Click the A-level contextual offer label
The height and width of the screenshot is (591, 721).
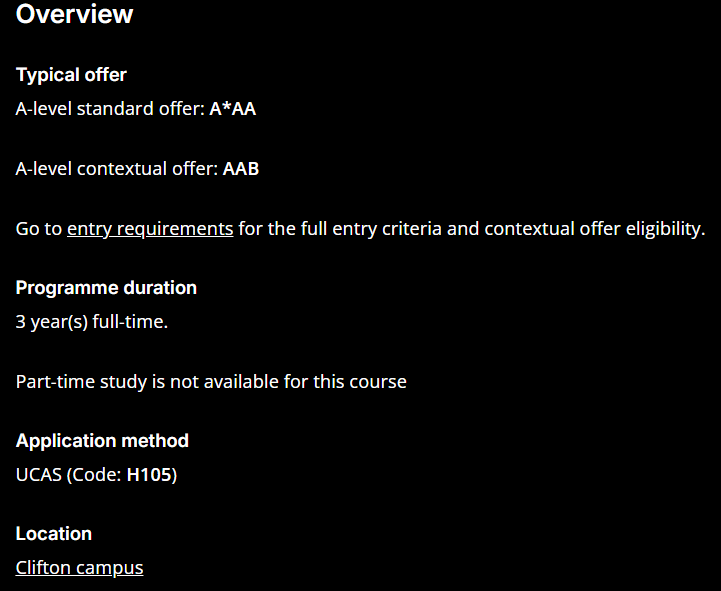(117, 169)
